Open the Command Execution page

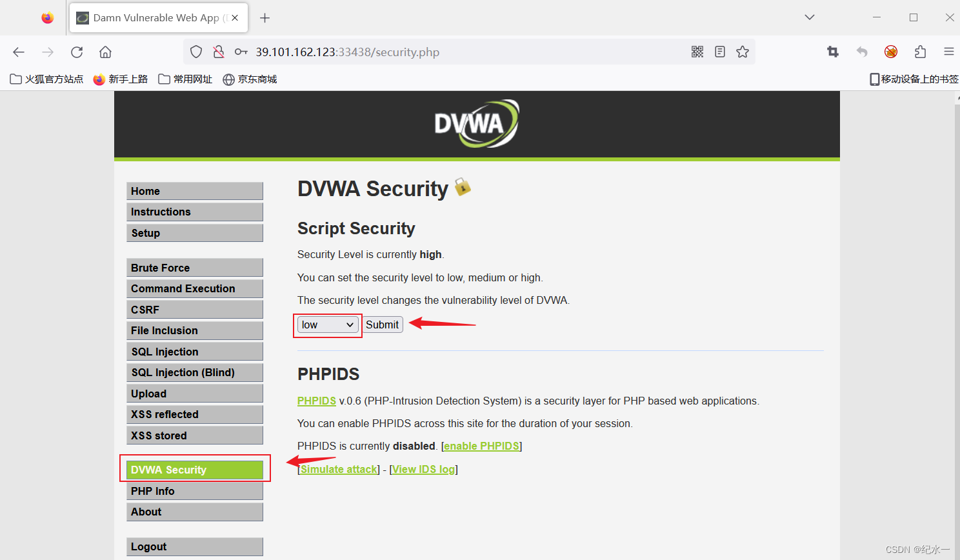pos(195,288)
